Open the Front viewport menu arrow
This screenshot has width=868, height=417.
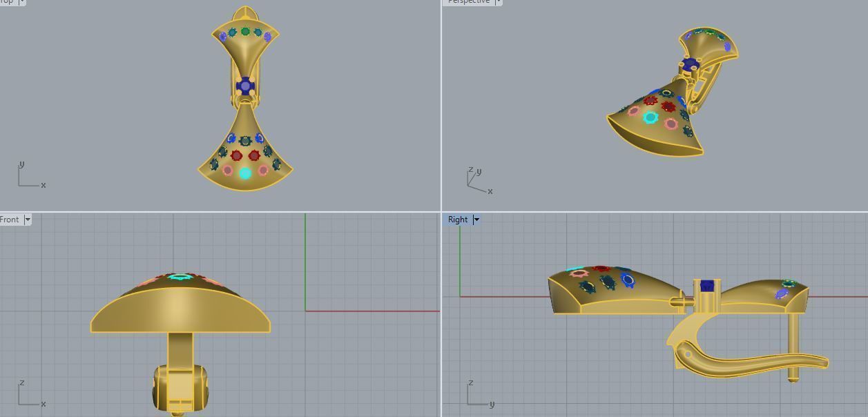tap(28, 220)
